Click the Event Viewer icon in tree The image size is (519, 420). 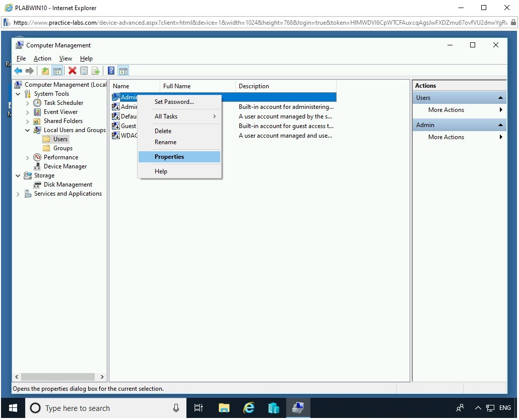click(37, 112)
